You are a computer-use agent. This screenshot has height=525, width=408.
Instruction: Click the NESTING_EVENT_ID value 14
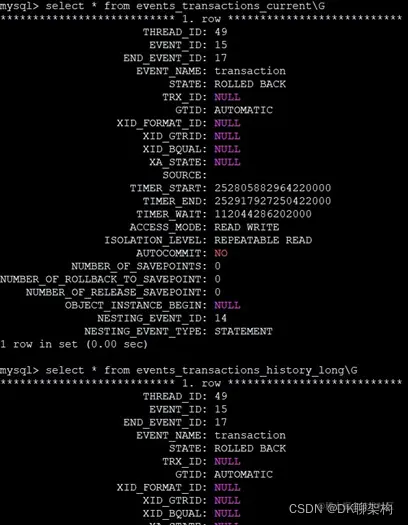(221, 318)
